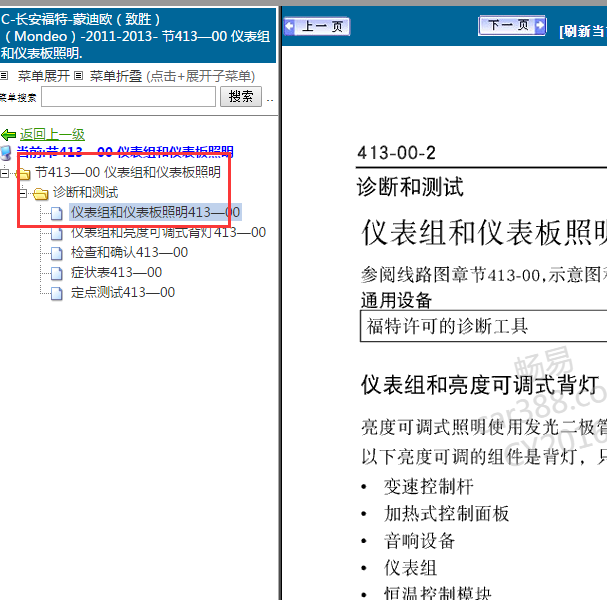Click folder icon of 节413—00 仪表组和仪表板照明
607x600 pixels.
click(23, 173)
